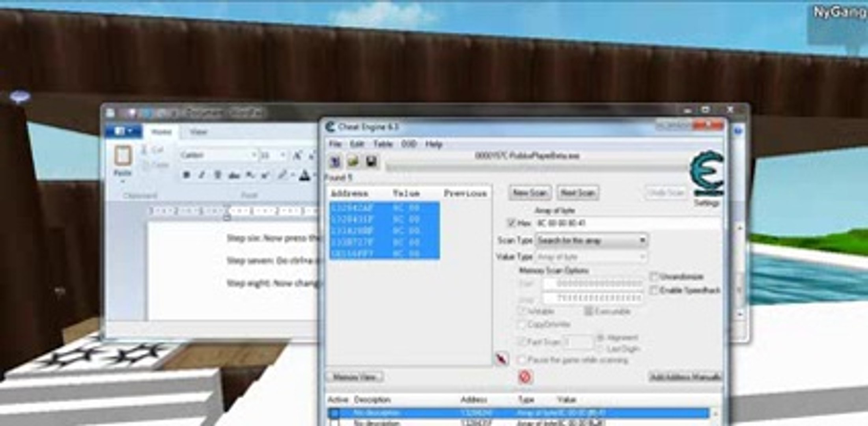Toggle the CopyOnWrite checkbox

coord(521,325)
